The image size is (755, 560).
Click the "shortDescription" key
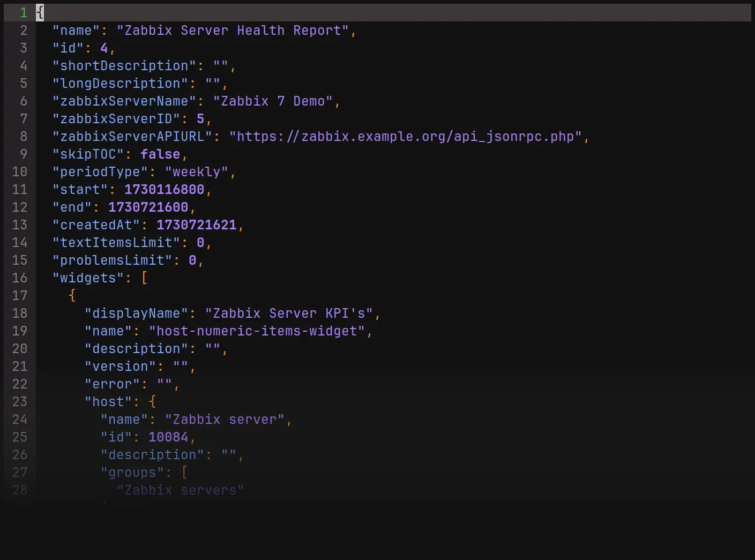(124, 66)
